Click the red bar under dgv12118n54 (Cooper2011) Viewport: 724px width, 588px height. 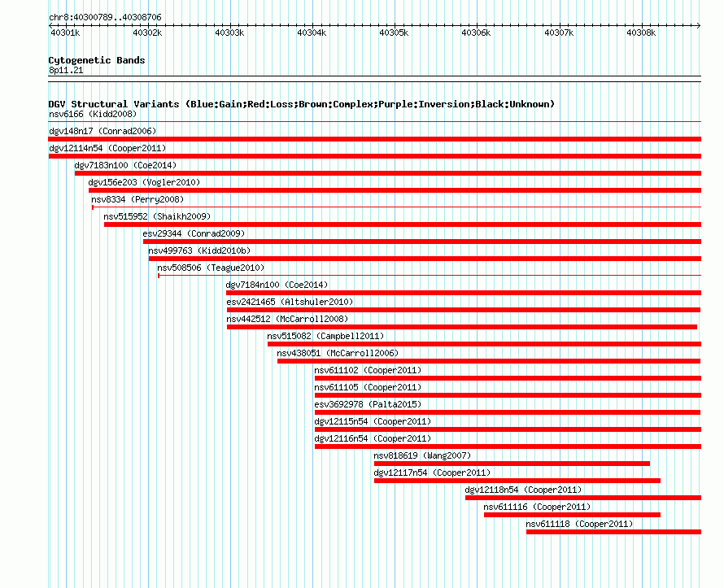point(583,498)
